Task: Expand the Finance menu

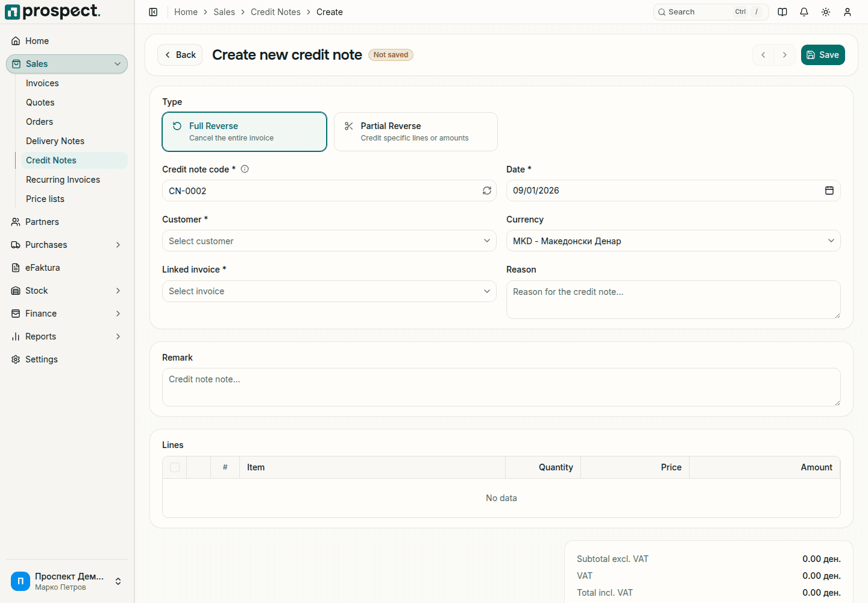Action: coord(67,314)
